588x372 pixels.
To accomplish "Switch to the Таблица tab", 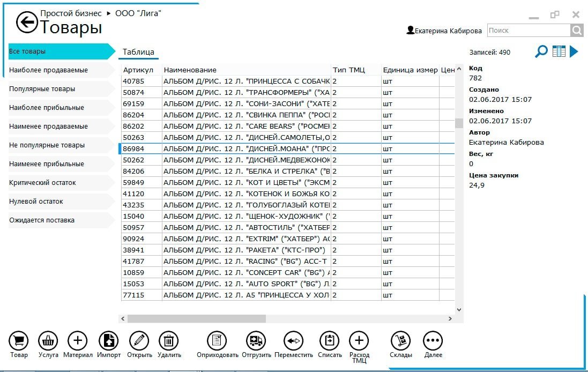I will point(139,53).
